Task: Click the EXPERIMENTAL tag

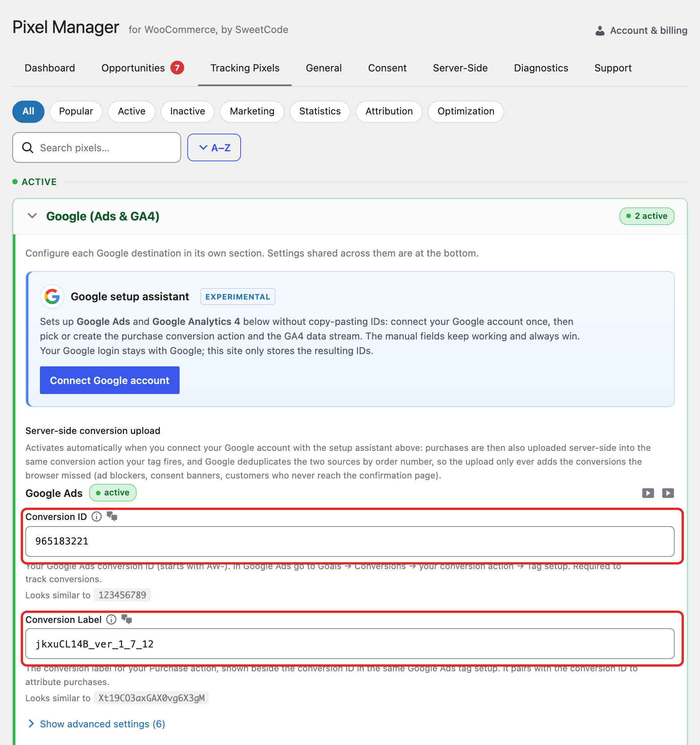Action: pyautogui.click(x=238, y=296)
